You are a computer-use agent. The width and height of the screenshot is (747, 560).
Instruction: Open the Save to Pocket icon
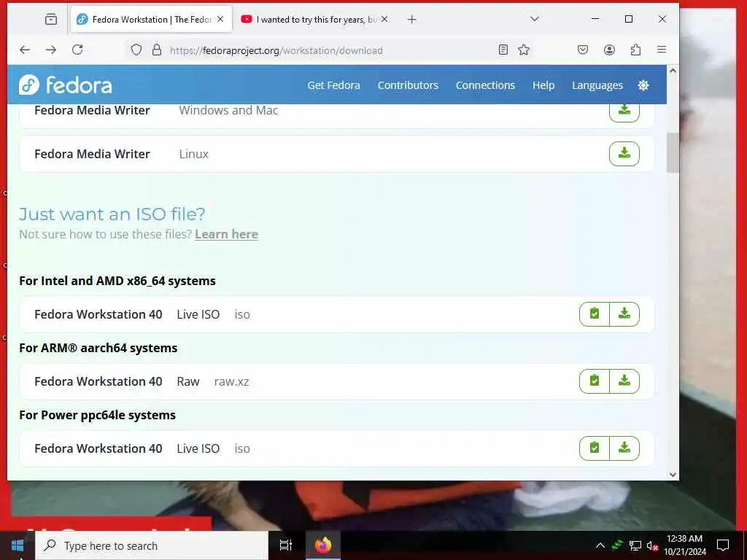click(583, 50)
